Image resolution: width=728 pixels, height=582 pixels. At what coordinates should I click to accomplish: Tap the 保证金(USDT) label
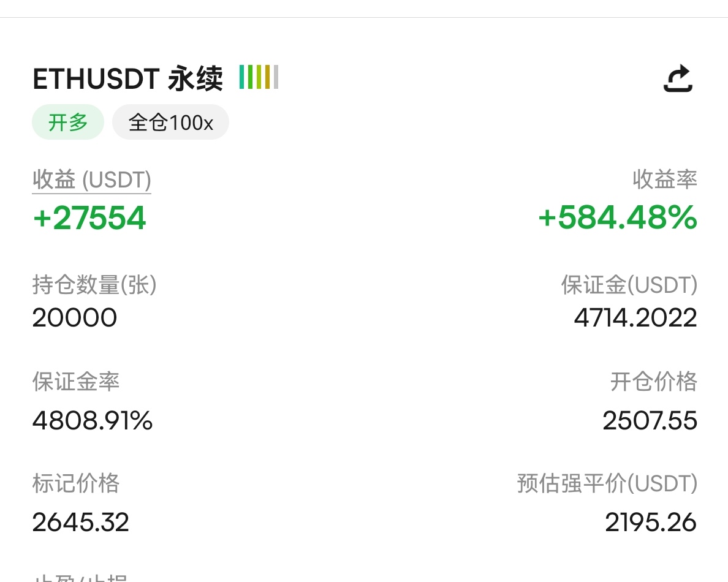629,284
